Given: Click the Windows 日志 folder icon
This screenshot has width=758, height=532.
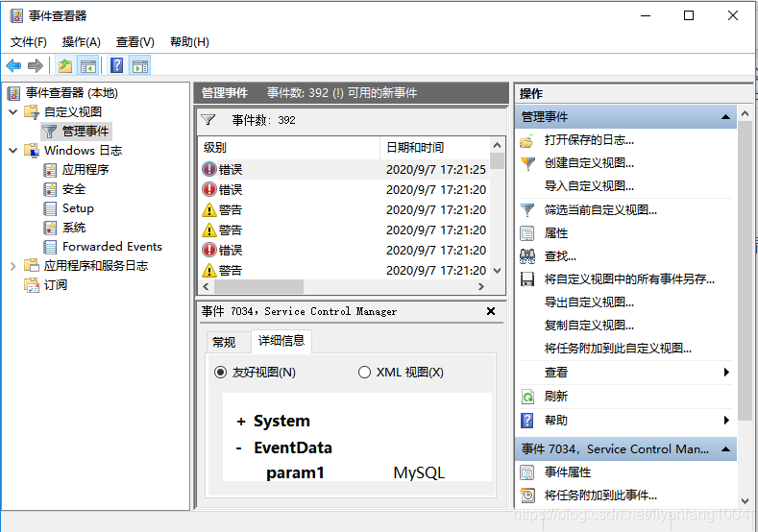Looking at the screenshot, I should (x=32, y=150).
